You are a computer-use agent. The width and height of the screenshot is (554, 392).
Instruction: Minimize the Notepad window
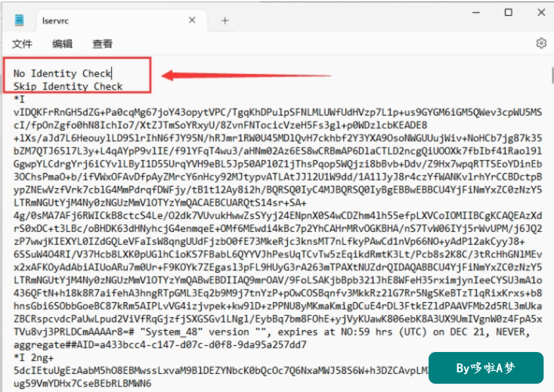point(476,12)
